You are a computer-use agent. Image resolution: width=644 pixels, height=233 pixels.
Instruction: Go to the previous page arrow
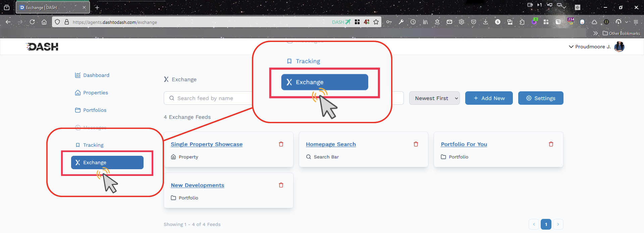pyautogui.click(x=534, y=224)
